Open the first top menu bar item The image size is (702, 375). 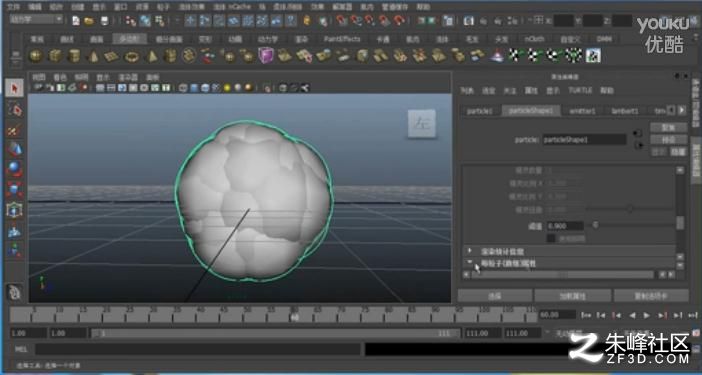click(x=13, y=7)
